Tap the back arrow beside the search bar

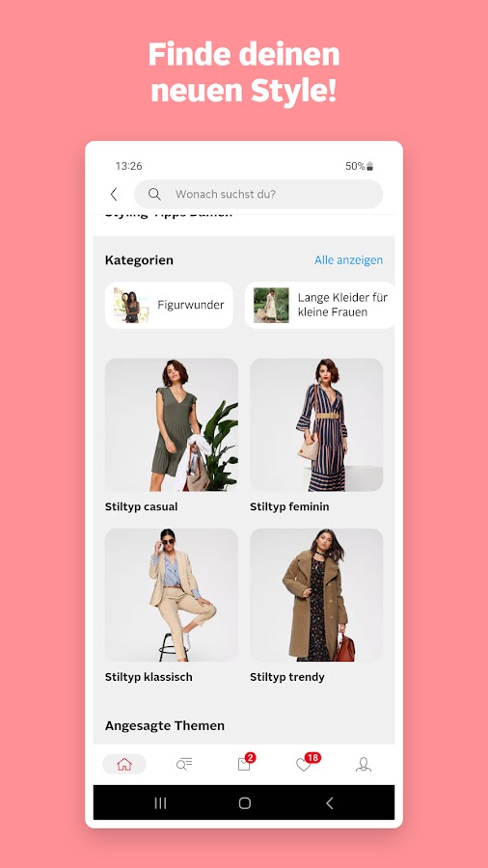(114, 194)
